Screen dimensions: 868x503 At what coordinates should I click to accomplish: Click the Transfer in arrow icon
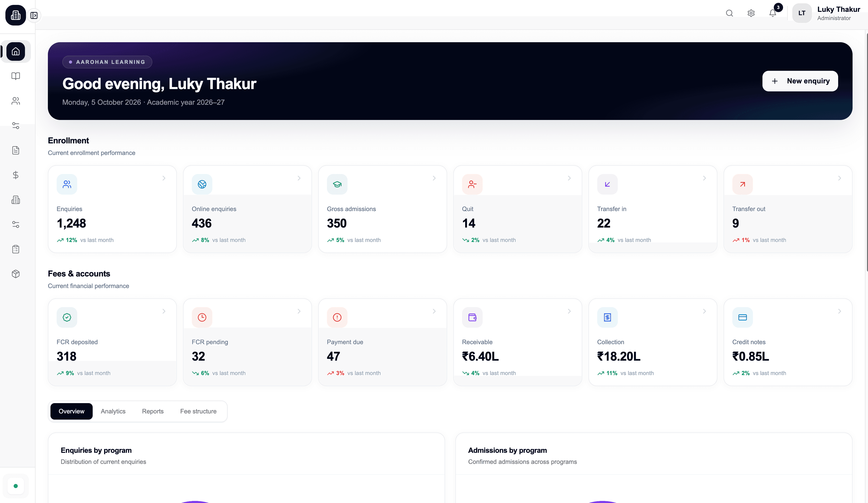pyautogui.click(x=607, y=184)
